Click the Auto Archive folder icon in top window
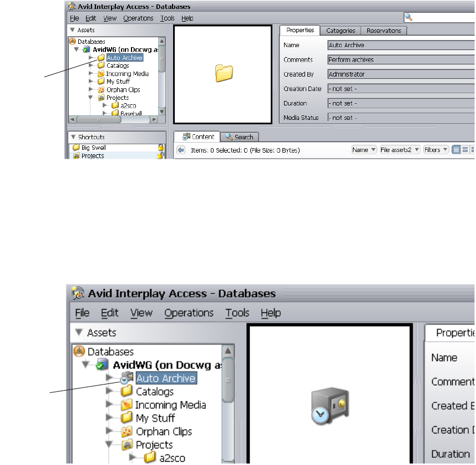Image resolution: width=476 pixels, height=465 pixels. coord(101,57)
